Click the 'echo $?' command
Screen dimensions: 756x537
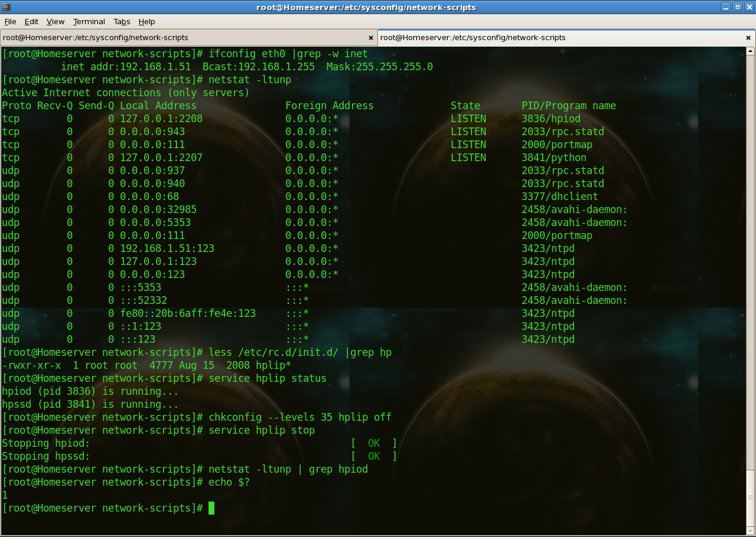(x=229, y=482)
